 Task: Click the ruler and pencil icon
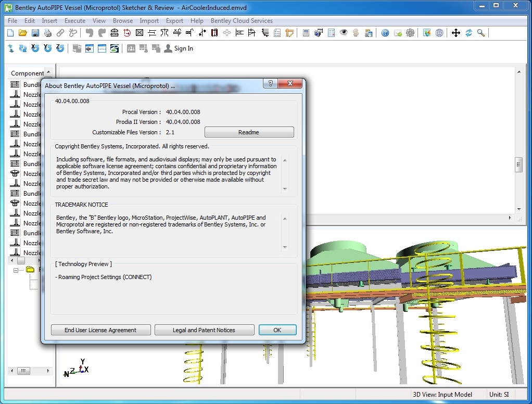[x=289, y=33]
